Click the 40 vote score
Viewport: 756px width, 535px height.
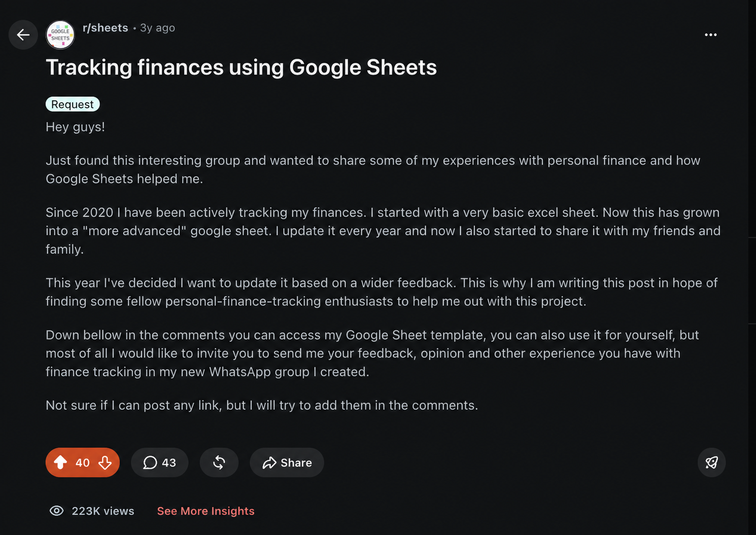tap(82, 462)
